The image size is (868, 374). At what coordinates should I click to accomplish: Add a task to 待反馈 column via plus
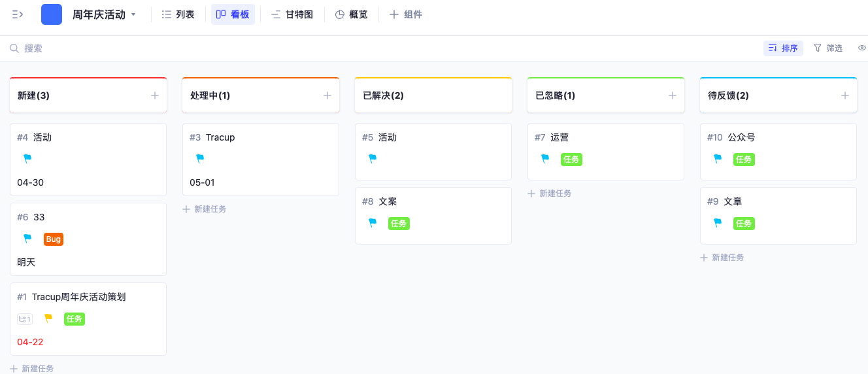[x=845, y=95]
